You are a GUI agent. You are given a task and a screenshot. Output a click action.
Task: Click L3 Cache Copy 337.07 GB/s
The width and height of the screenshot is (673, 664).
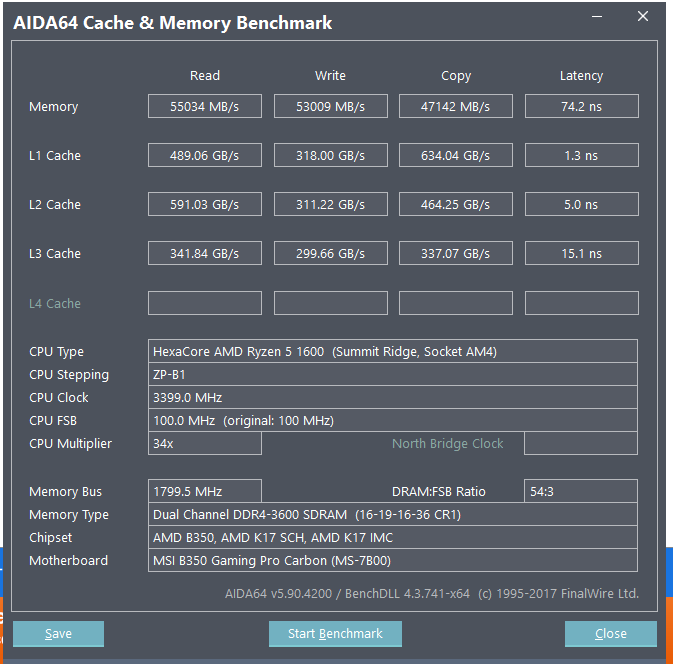coord(455,253)
